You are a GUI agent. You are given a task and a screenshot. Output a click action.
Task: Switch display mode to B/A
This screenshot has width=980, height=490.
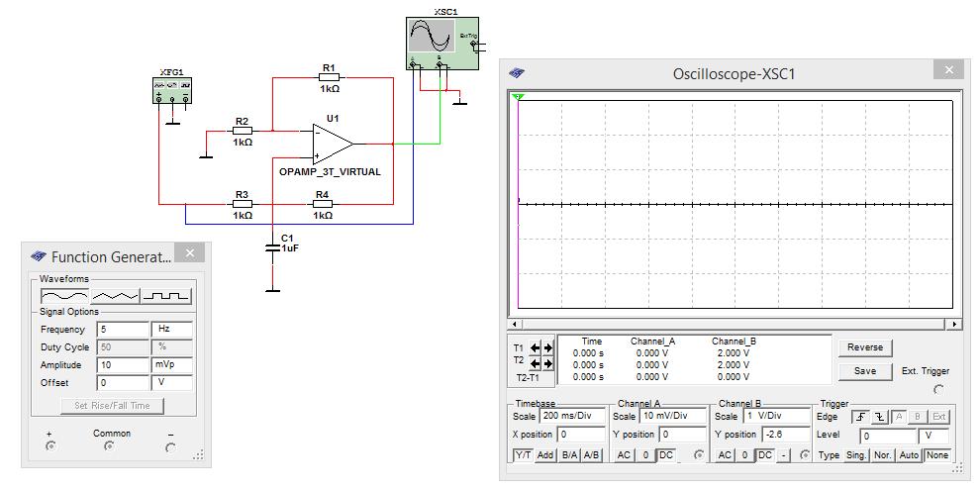[569, 455]
